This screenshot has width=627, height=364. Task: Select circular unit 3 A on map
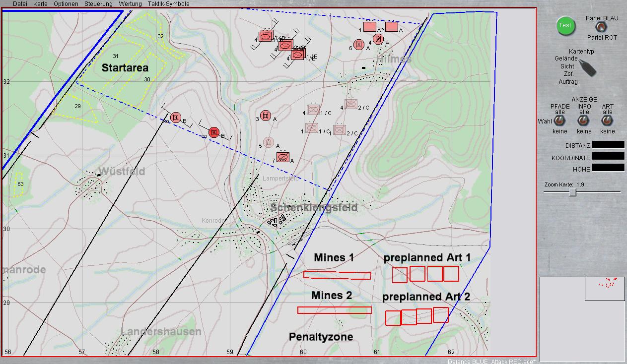pos(266,116)
